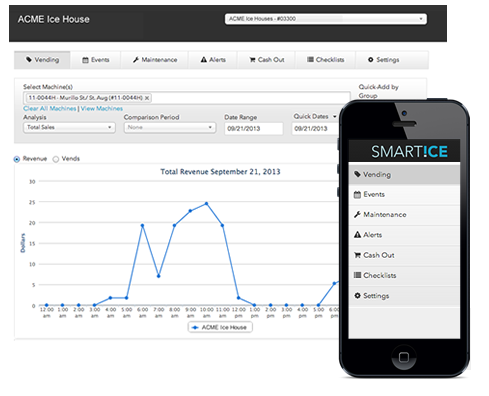This screenshot has height=396, width=489.
Task: Expand the Quick Dates menu
Action: pyautogui.click(x=315, y=116)
